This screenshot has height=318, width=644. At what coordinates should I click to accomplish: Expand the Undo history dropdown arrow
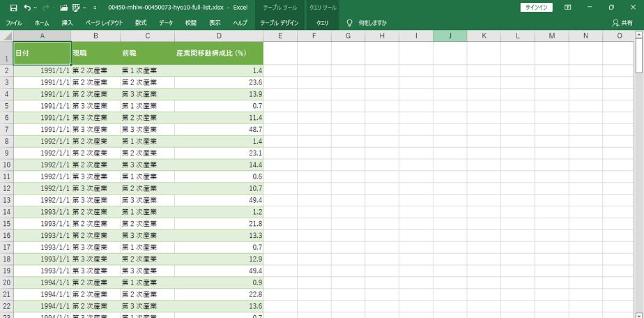tap(36, 8)
